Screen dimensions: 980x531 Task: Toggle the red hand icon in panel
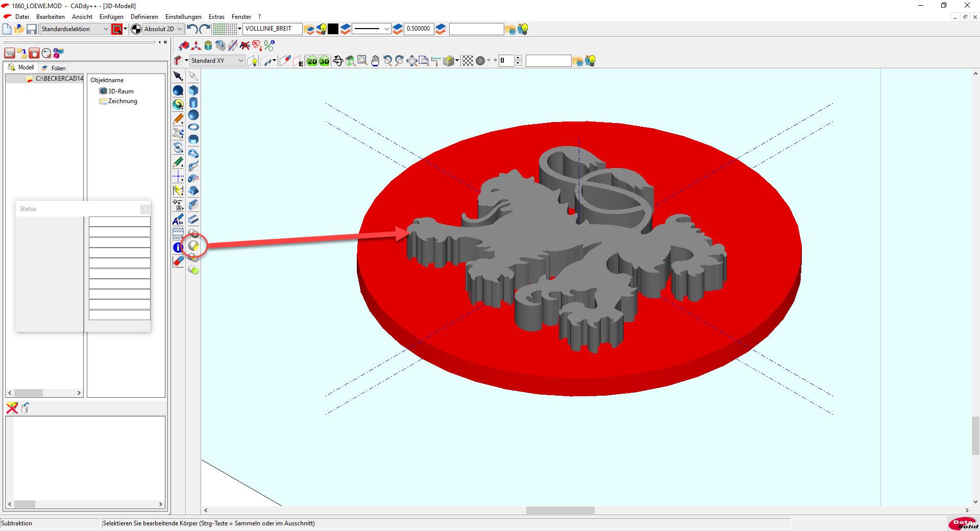pos(34,53)
